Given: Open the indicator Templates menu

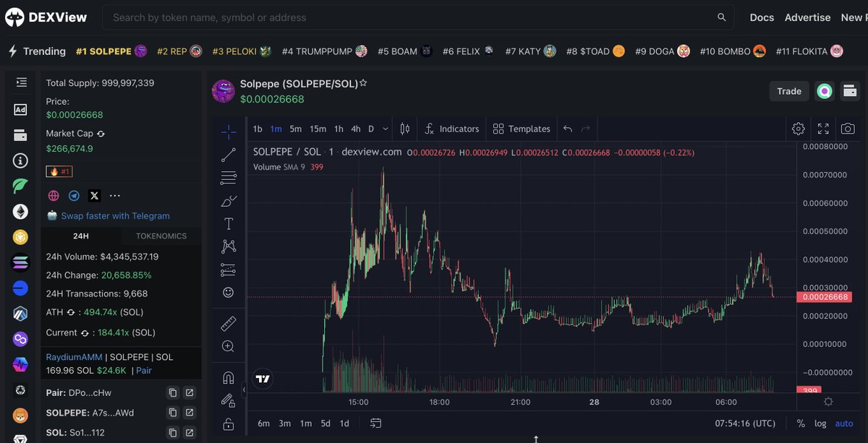Looking at the screenshot, I should (522, 129).
